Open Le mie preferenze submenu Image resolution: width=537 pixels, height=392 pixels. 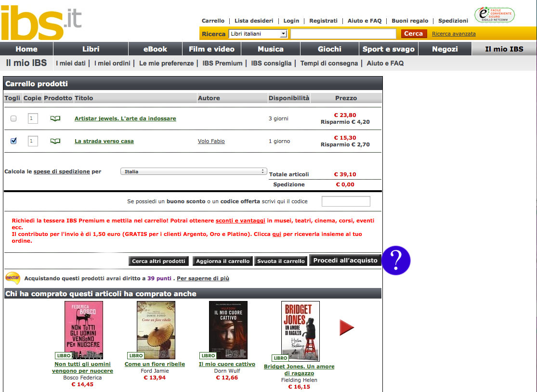(x=167, y=64)
